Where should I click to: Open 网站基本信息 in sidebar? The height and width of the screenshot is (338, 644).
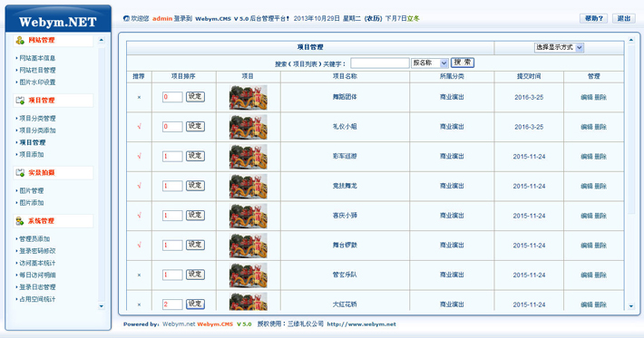(37, 58)
